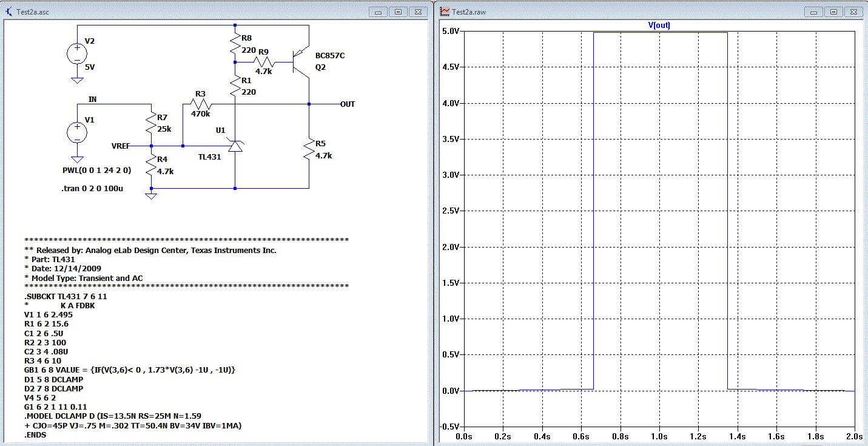The width and height of the screenshot is (868, 446).
Task: Click the PWL(0 0 1 24 2 0) value text
Action: (97, 170)
